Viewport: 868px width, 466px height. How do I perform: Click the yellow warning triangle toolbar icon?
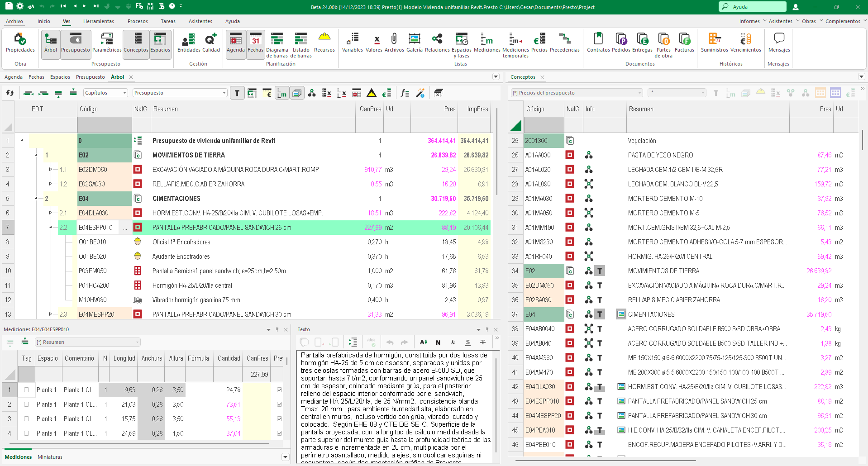click(372, 93)
